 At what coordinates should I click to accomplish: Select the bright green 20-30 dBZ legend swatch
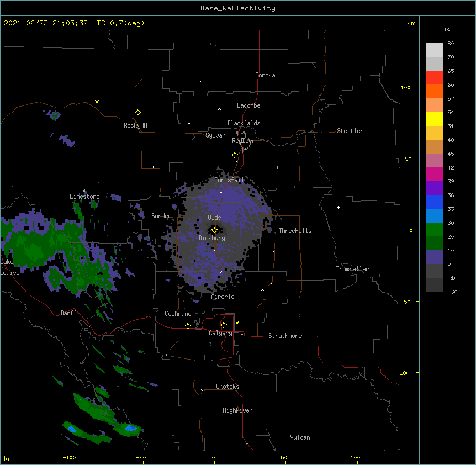434,230
